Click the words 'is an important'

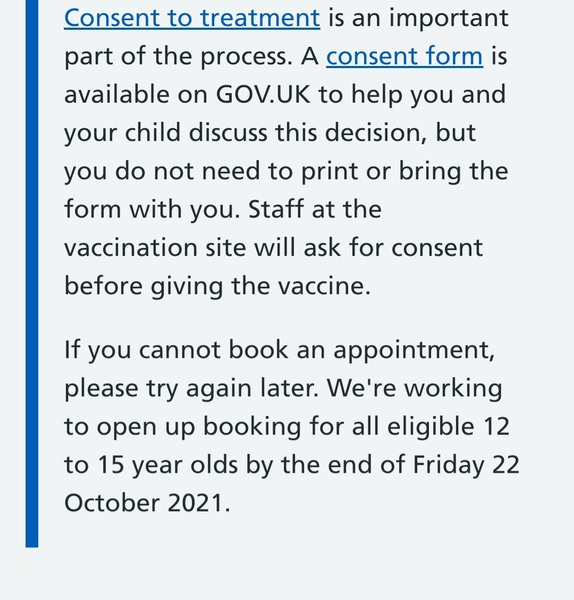[418, 18]
